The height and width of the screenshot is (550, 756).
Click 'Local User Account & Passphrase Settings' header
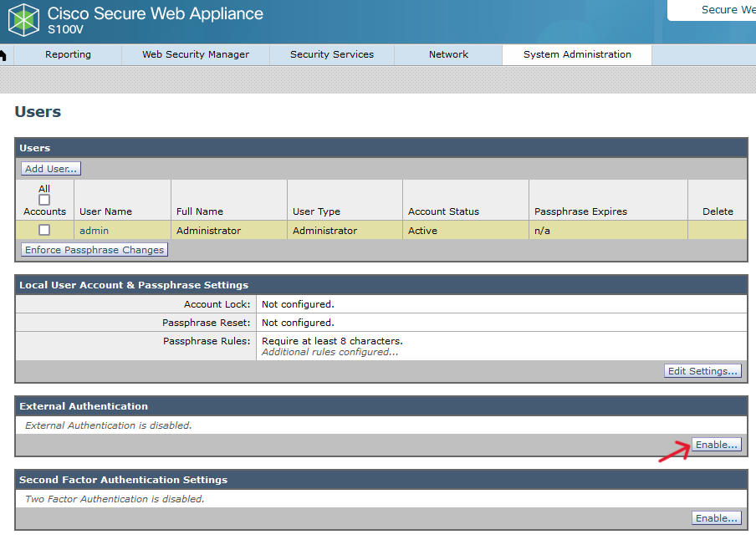tap(134, 285)
